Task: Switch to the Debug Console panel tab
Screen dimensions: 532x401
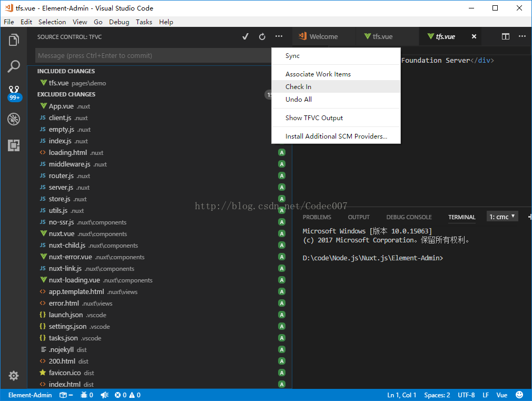Action: [x=409, y=217]
